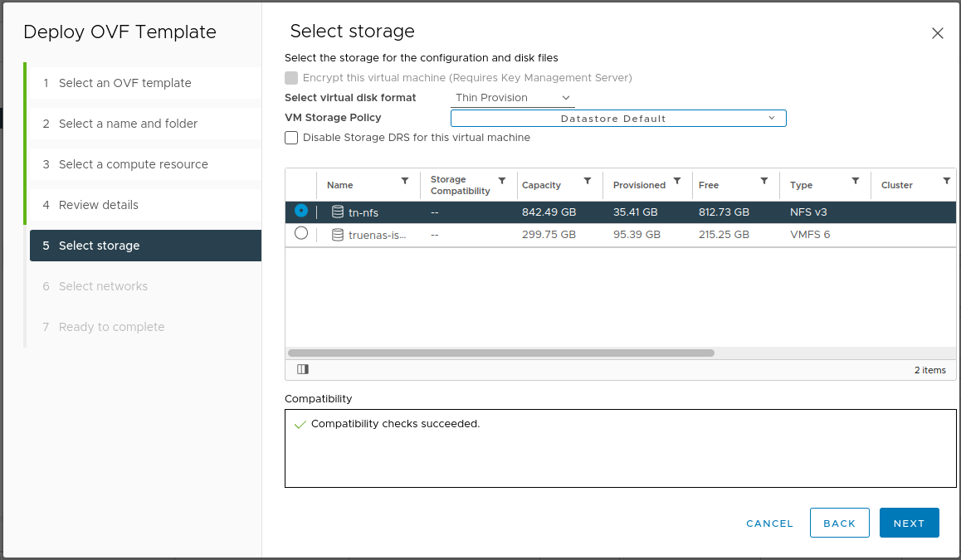Filter the Capacity column
Screen dimensions: 961x560
point(588,181)
